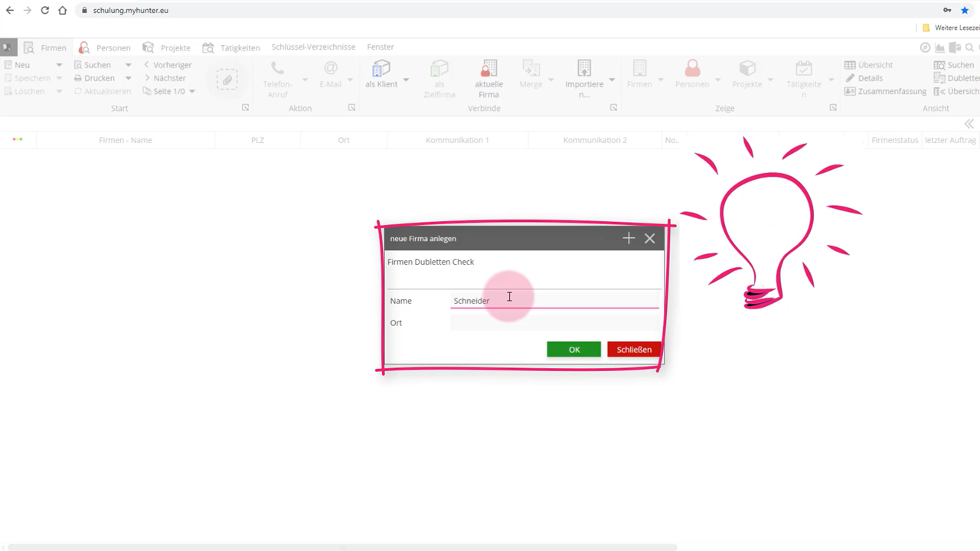The height and width of the screenshot is (551, 980).
Task: Click the horizontal scrollbar at bottom
Action: 341,547
